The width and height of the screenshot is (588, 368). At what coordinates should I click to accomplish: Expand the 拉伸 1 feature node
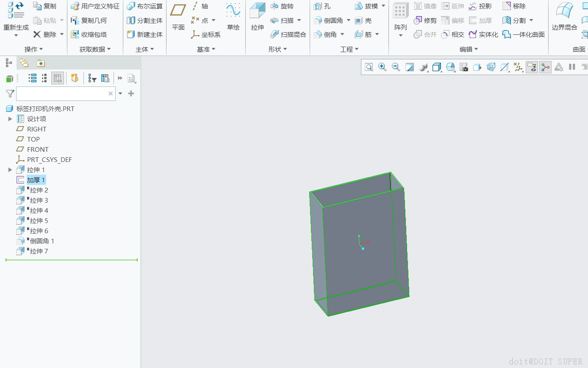pos(10,170)
